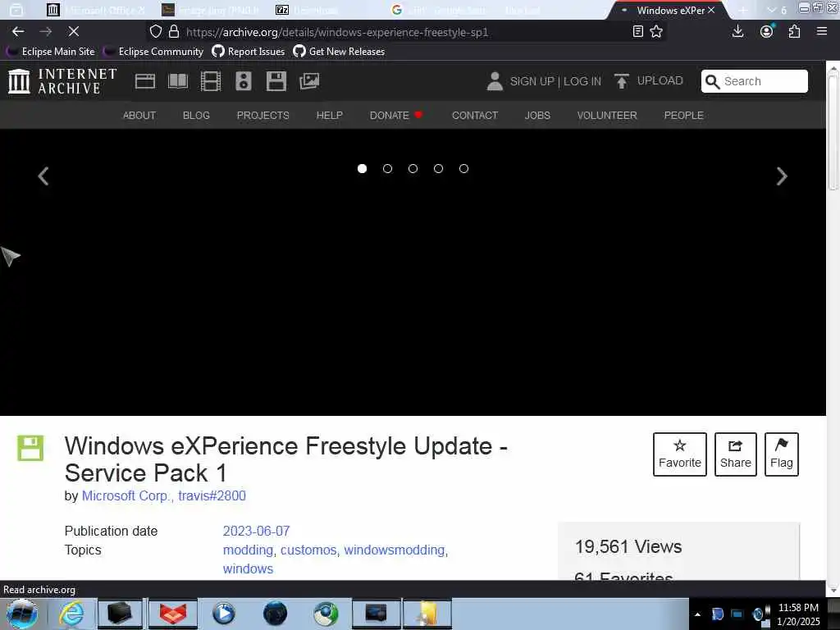Open the HELP menu item
This screenshot has height=630, width=840.
coord(330,115)
